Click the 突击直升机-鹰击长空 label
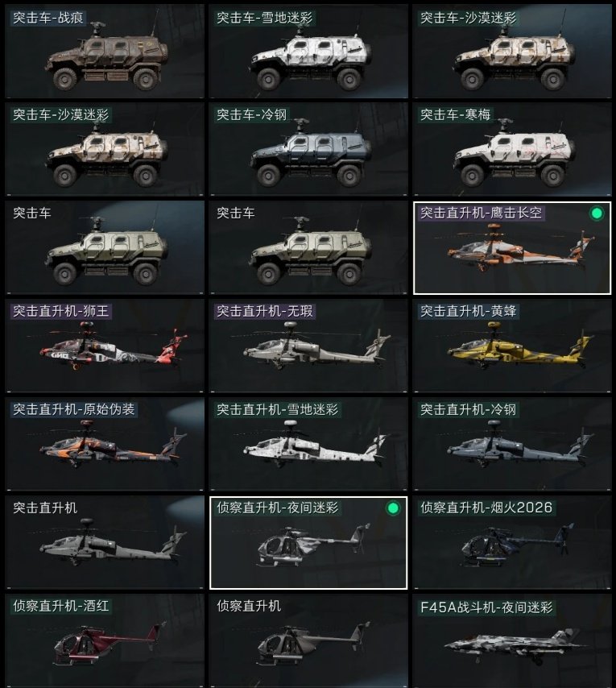 481,213
